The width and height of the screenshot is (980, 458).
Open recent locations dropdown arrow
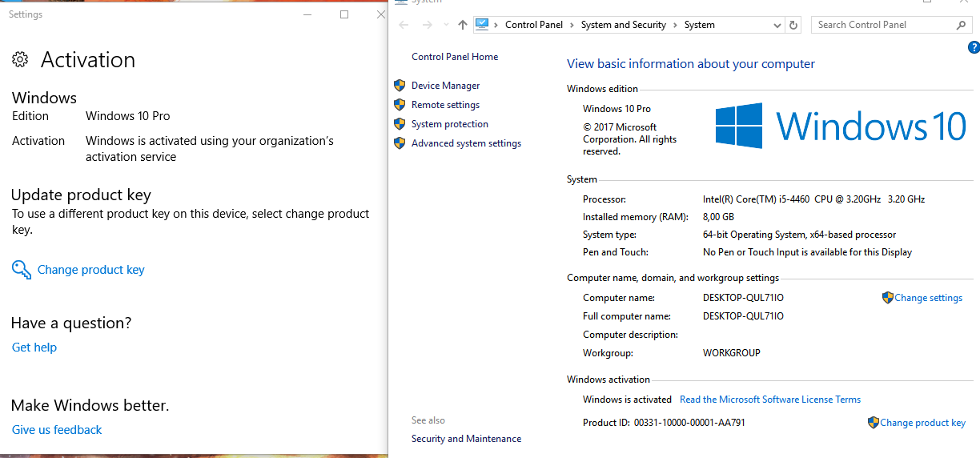pyautogui.click(x=447, y=26)
